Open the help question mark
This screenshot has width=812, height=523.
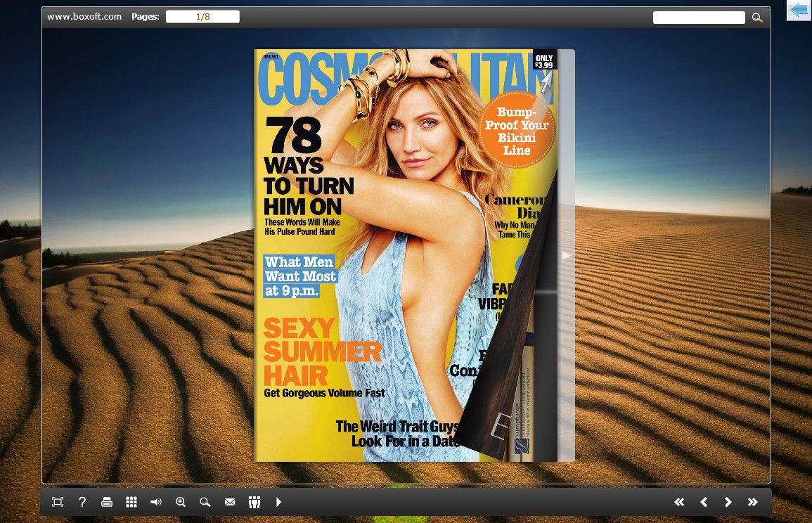pos(82,502)
